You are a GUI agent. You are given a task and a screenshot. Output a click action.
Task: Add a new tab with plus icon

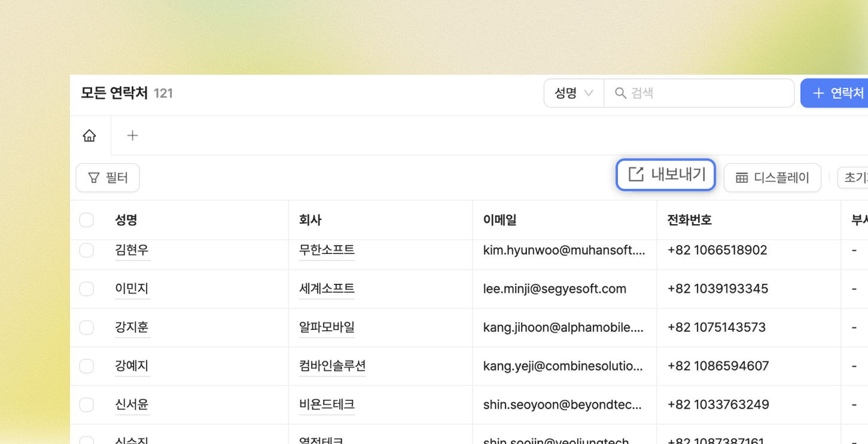[132, 136]
